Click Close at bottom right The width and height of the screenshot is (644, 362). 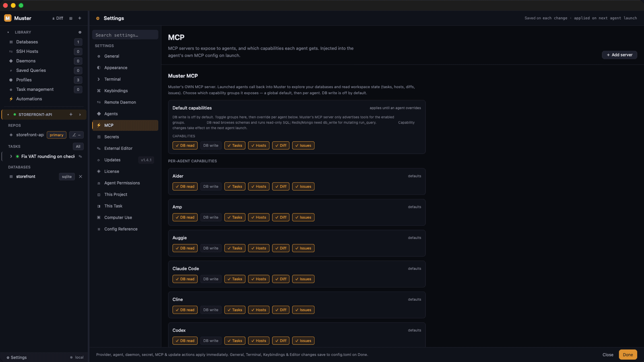click(x=608, y=355)
